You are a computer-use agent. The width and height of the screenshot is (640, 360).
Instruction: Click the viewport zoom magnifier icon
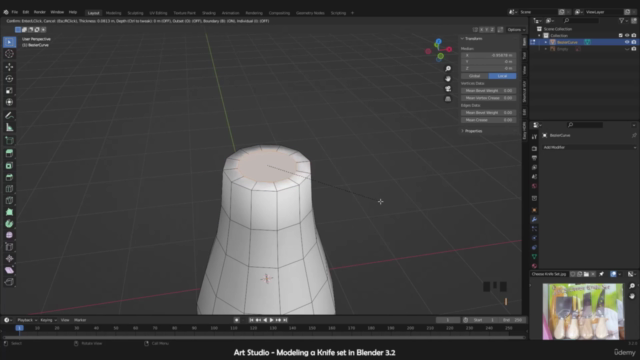[448, 69]
